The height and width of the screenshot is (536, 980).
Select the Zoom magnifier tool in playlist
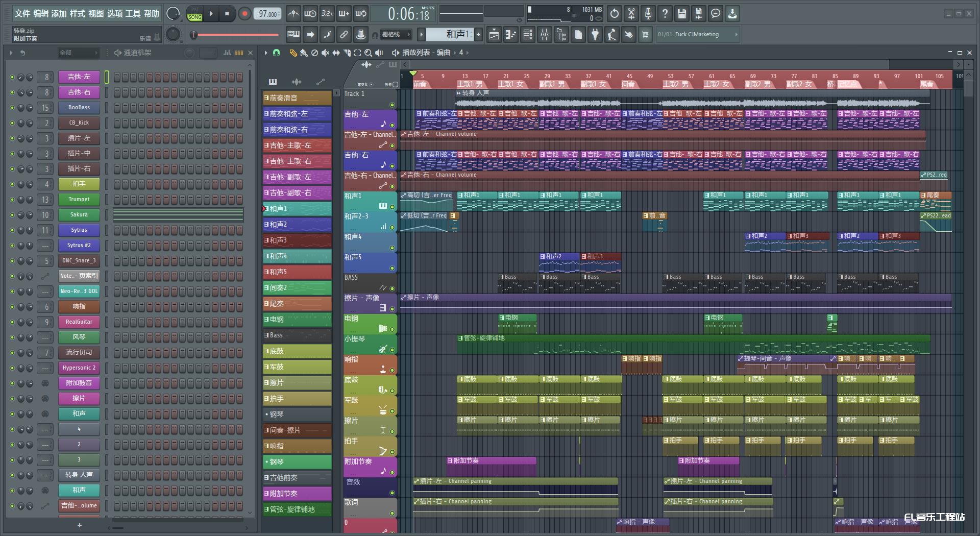(368, 53)
